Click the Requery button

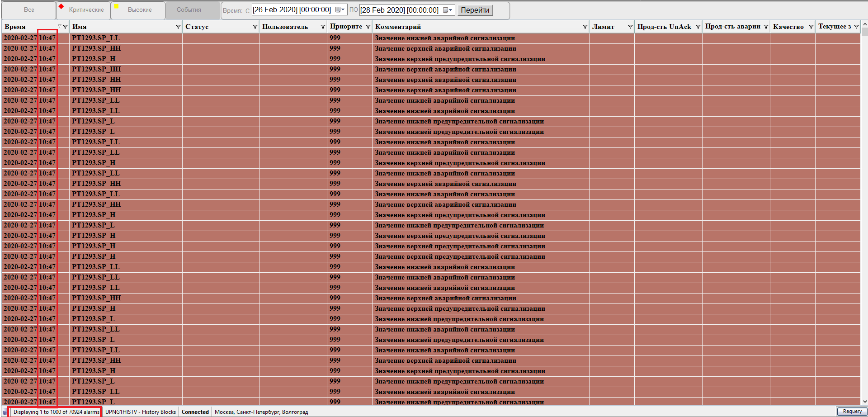(852, 411)
